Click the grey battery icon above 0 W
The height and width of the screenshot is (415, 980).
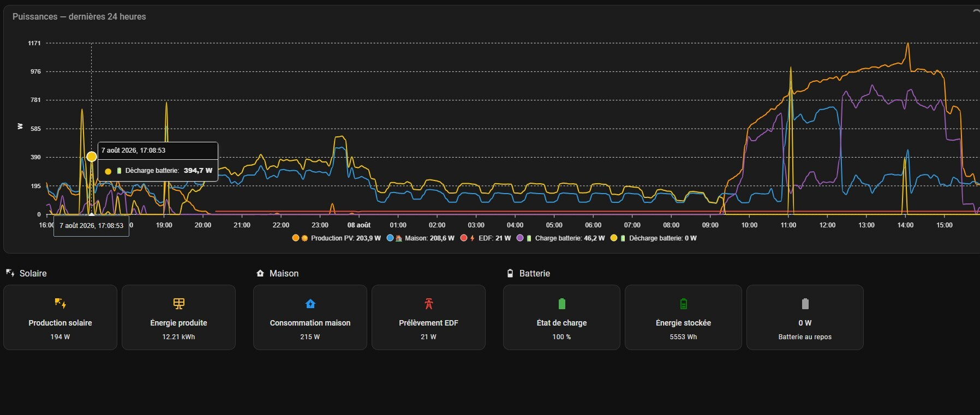805,304
